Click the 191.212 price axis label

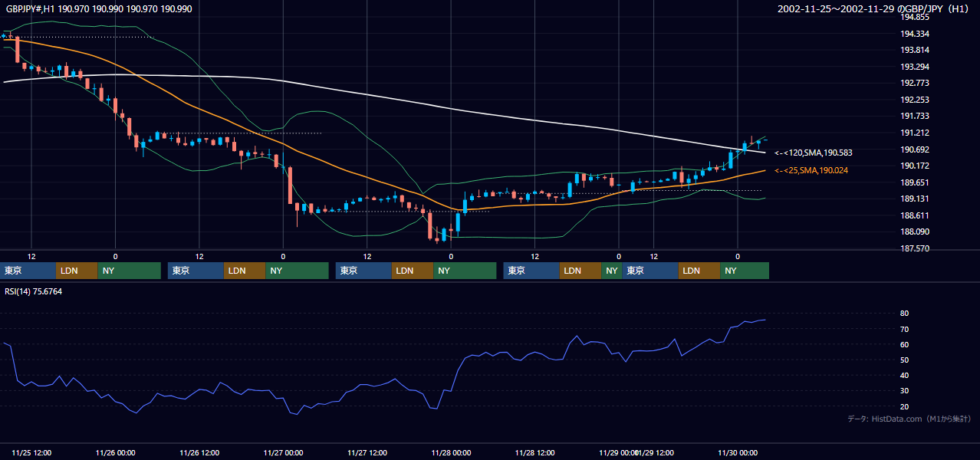916,133
